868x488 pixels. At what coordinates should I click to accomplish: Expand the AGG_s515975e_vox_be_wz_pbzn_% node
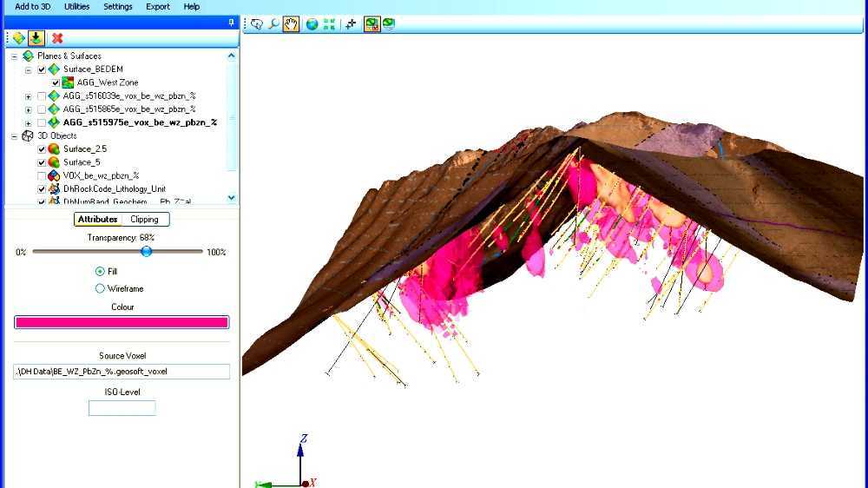(x=29, y=123)
